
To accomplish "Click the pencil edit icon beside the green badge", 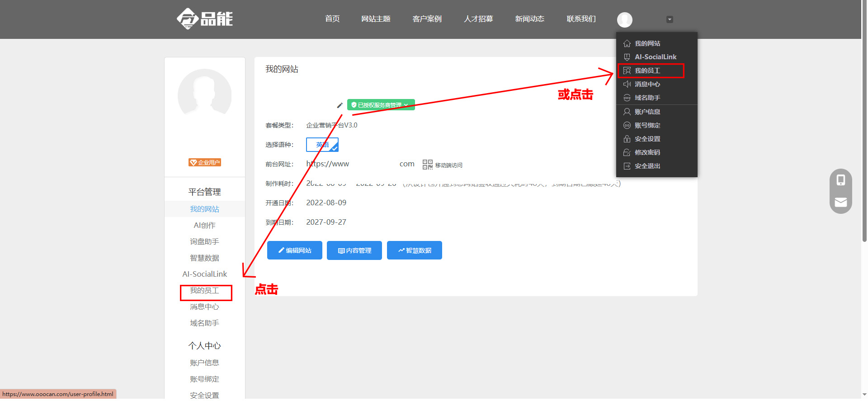I will [x=340, y=105].
